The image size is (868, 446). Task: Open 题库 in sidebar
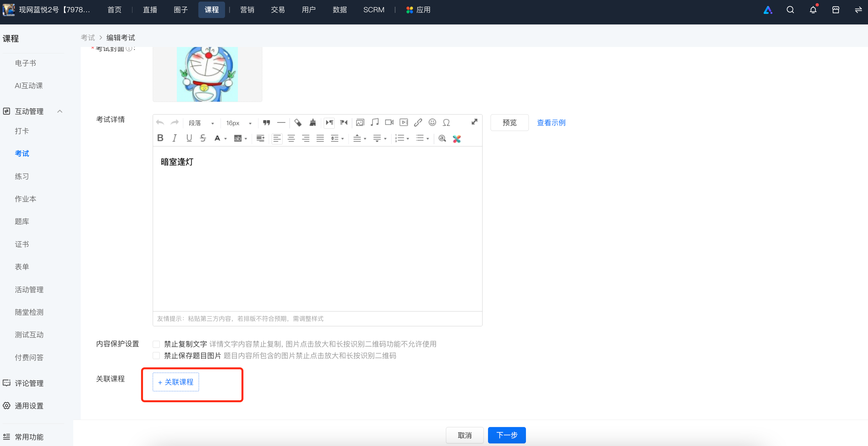point(22,222)
